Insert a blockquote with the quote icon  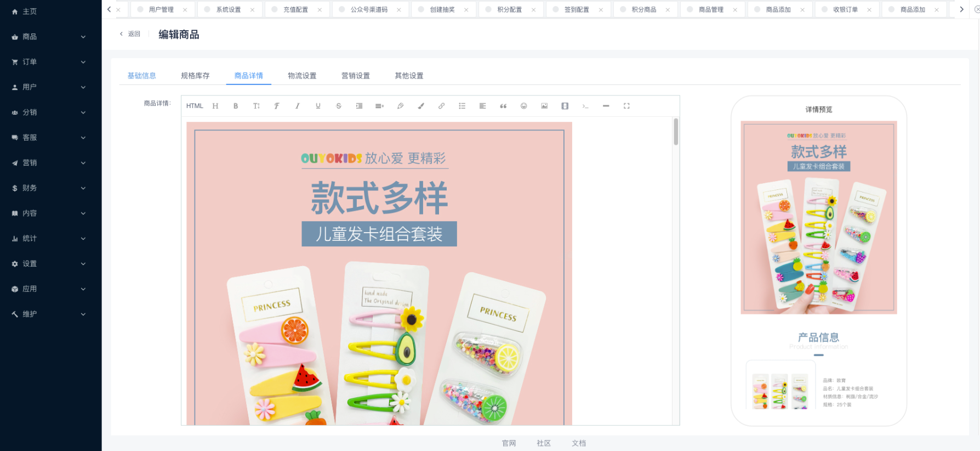pyautogui.click(x=503, y=106)
